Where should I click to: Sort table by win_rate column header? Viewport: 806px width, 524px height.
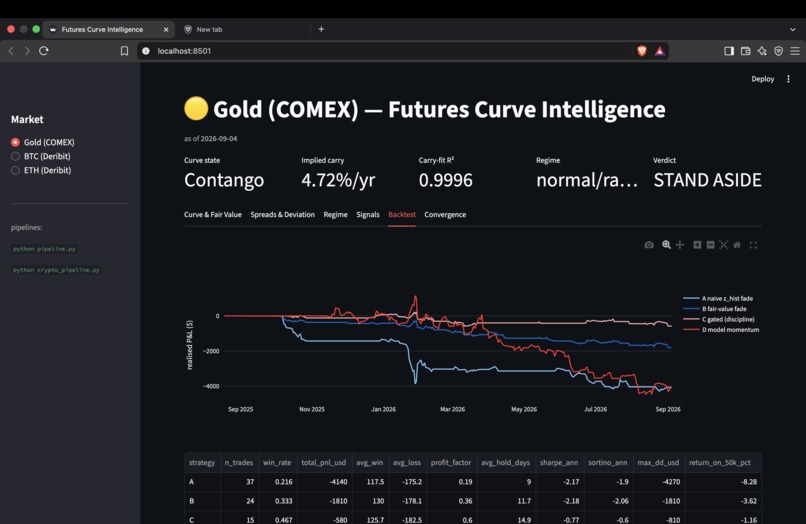[277, 462]
